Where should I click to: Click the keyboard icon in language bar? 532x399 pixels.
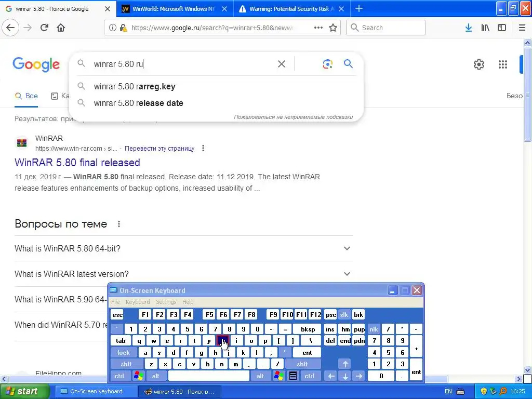[460, 392]
